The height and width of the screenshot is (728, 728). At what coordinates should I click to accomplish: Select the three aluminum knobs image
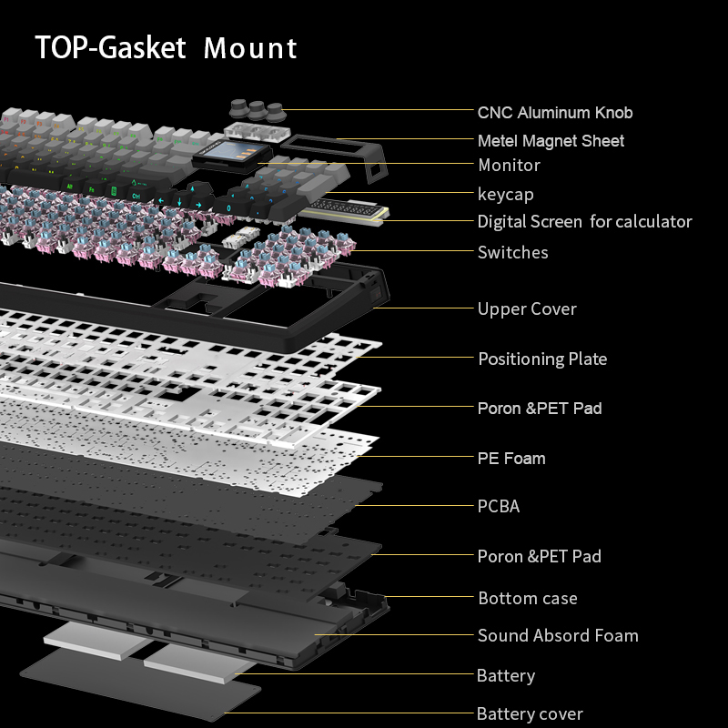tap(257, 109)
